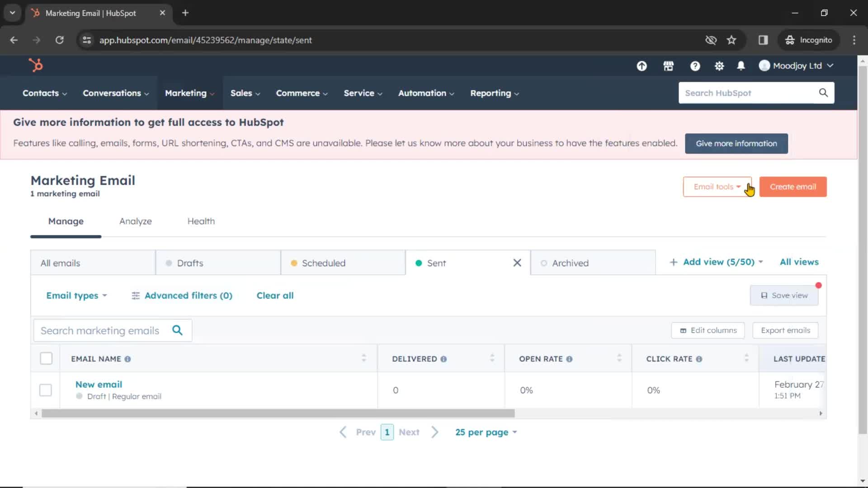Click info icon next to Email Name
Image resolution: width=868 pixels, height=488 pixels.
tap(127, 359)
